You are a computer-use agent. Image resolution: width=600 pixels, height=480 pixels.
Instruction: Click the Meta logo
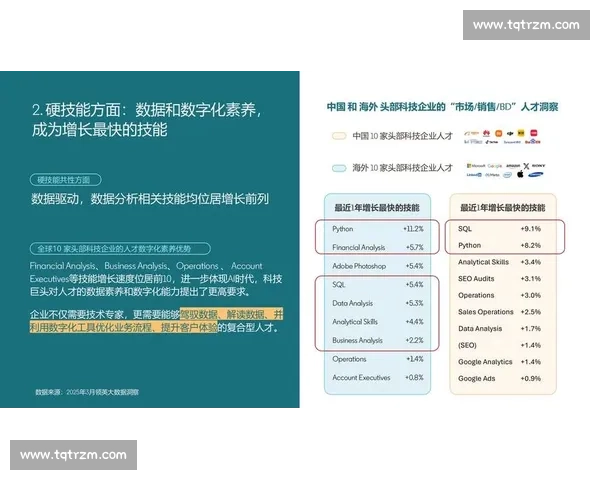pyautogui.click(x=492, y=175)
